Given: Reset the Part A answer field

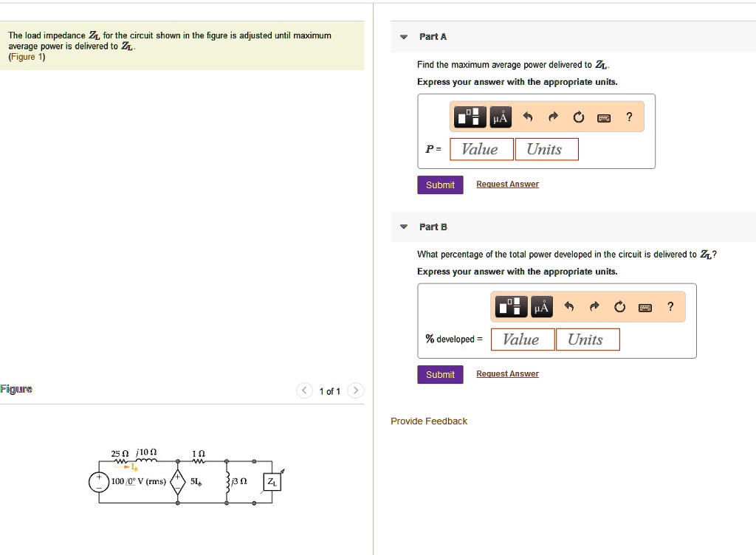Looking at the screenshot, I should (578, 117).
